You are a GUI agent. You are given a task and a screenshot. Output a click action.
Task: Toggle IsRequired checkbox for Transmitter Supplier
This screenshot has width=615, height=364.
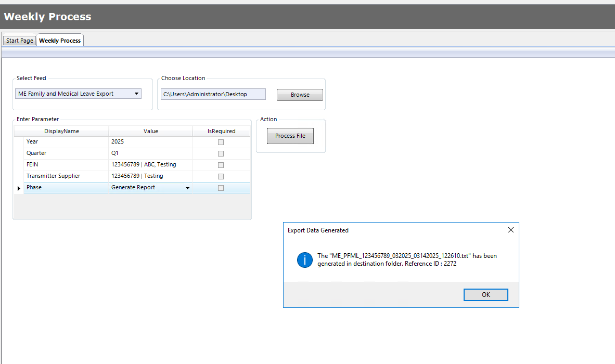221,176
